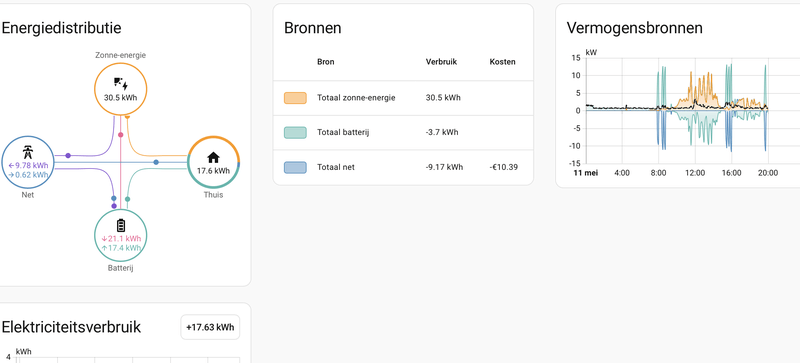This screenshot has height=363, width=800.
Task: Select the Totaal net row label
Action: click(336, 167)
